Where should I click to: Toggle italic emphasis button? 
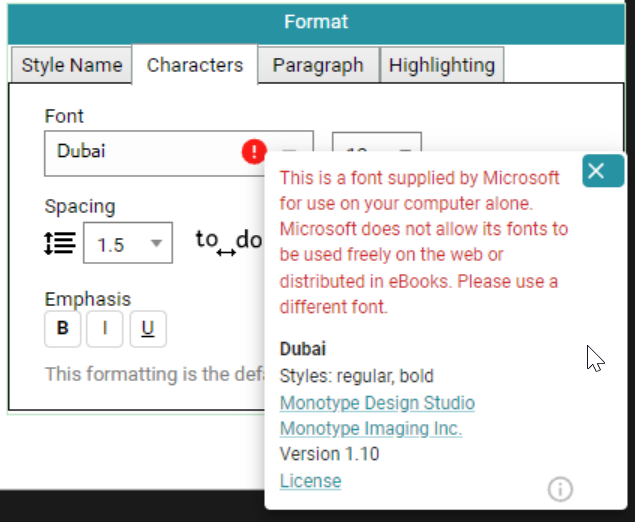[x=105, y=329]
